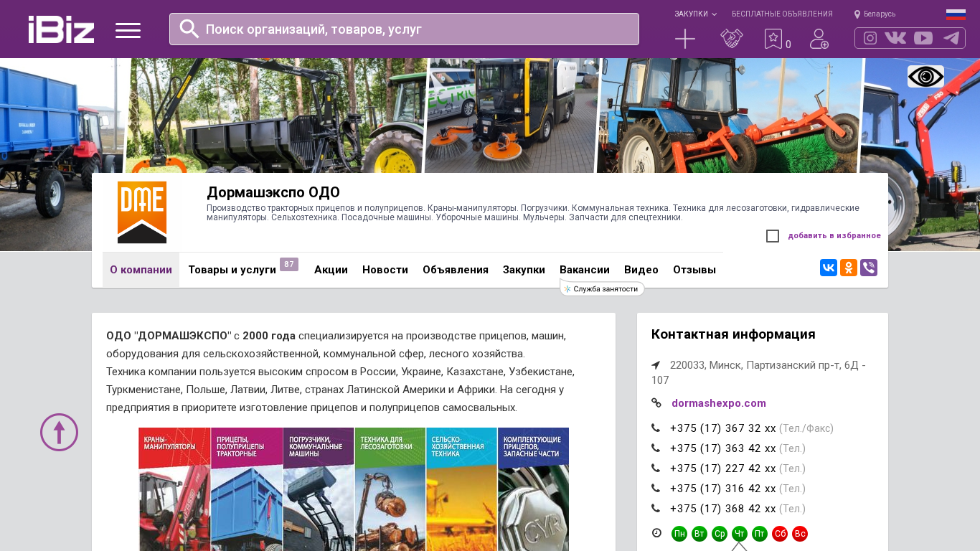Expand the 'Закупки' header dropdown
Image resolution: width=980 pixels, height=551 pixels.
695,14
